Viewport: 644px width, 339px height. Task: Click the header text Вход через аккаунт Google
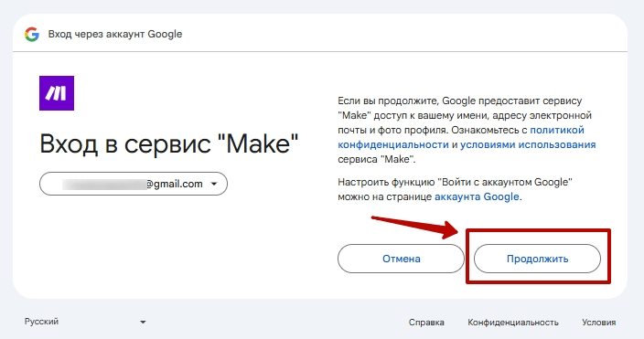[x=115, y=34]
